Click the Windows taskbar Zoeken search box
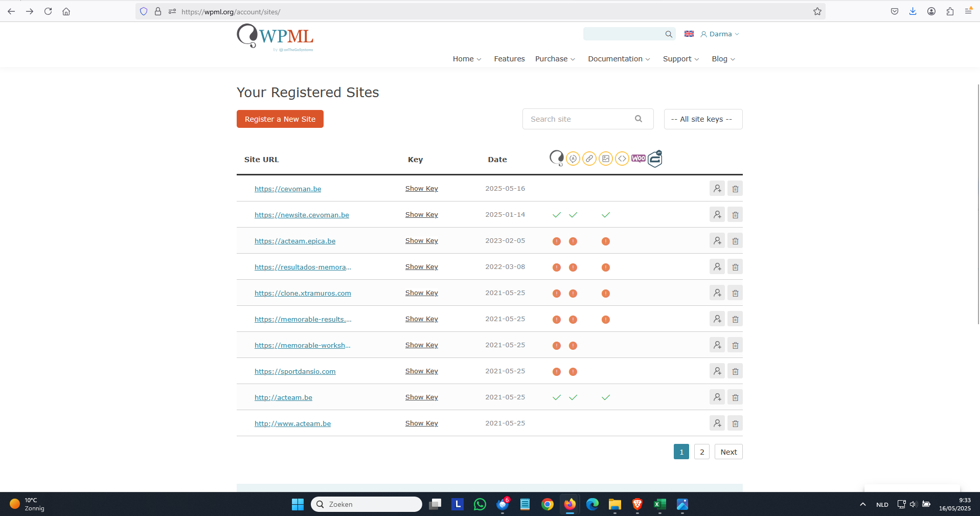 367,504
